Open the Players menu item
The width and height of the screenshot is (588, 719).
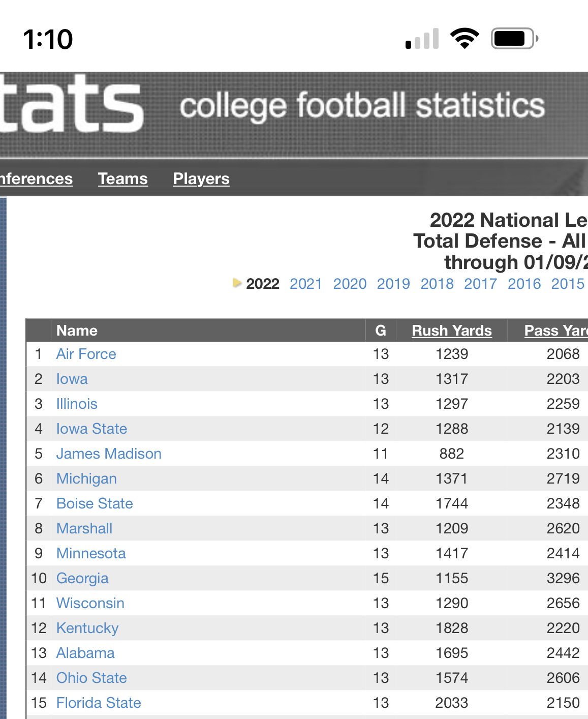click(x=201, y=178)
